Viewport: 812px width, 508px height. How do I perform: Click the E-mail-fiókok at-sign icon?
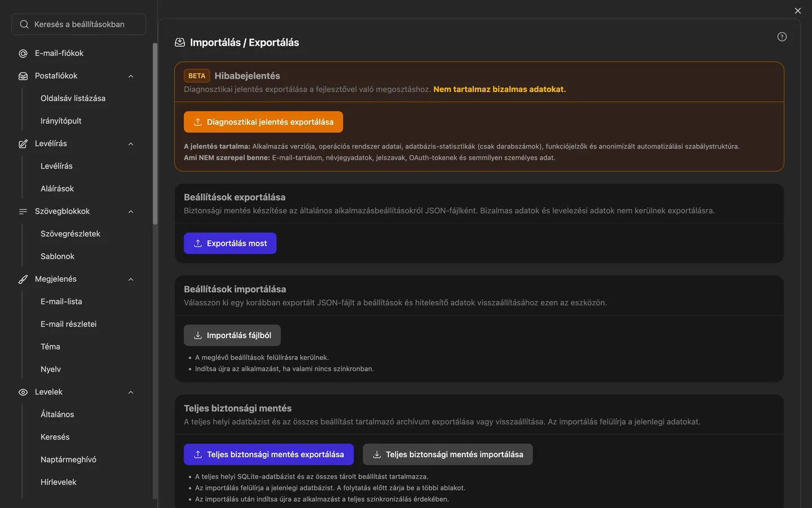(x=23, y=54)
